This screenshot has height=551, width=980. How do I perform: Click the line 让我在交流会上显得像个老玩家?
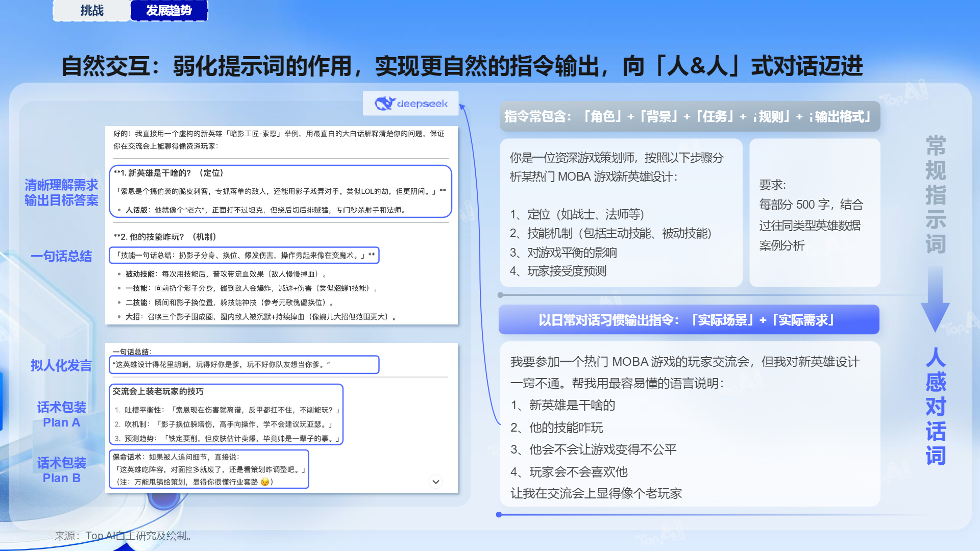(596, 493)
